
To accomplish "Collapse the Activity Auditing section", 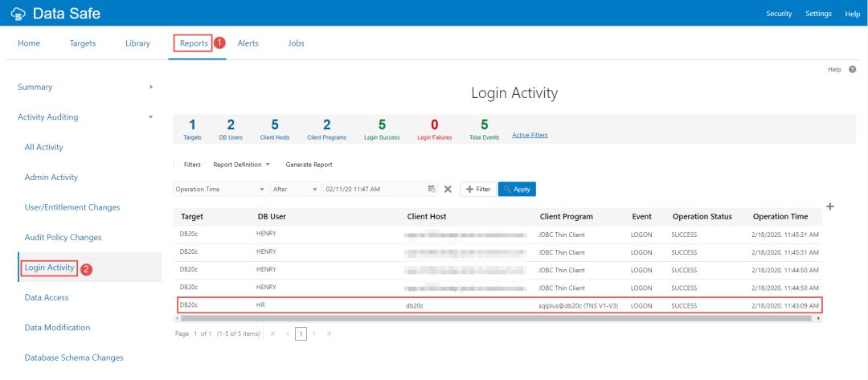I will (151, 117).
